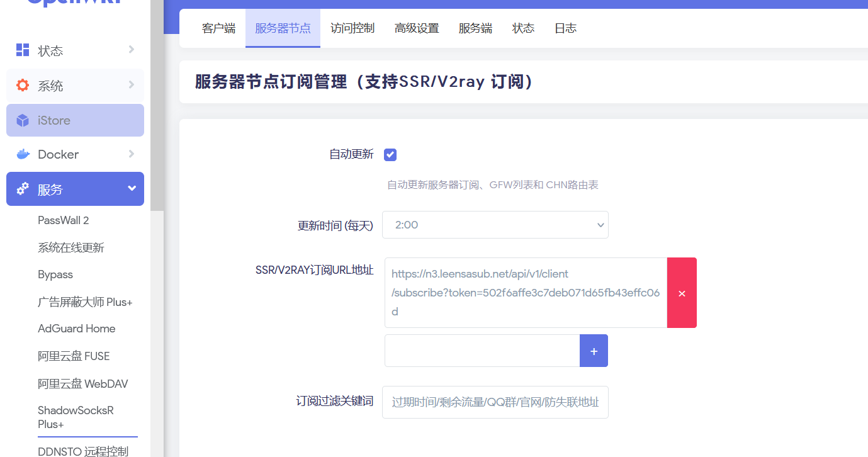
Task: Open the 日志 tab
Action: click(565, 28)
